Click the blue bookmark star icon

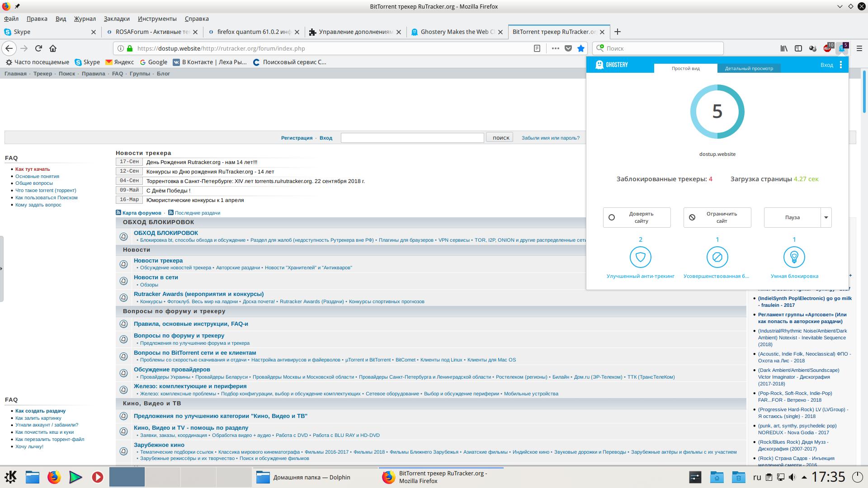point(581,48)
